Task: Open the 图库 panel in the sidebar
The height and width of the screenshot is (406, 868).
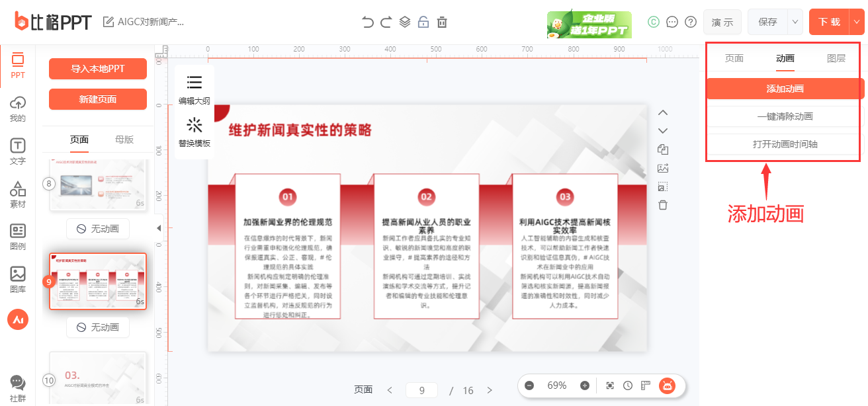Action: [17, 278]
